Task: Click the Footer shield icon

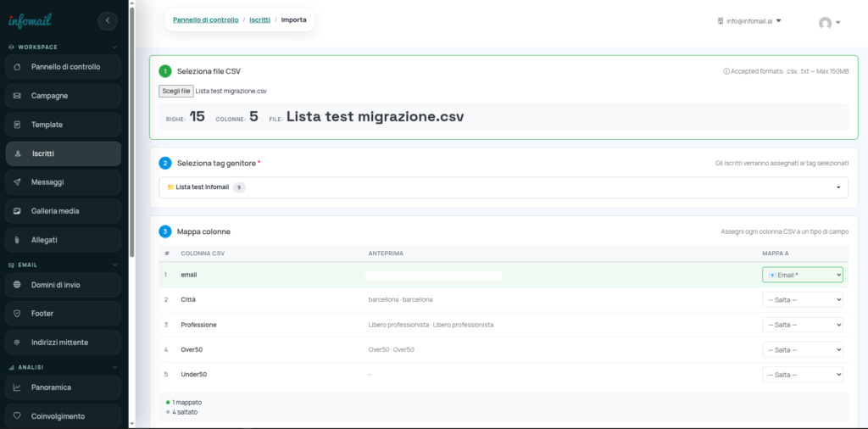Action: coord(18,314)
